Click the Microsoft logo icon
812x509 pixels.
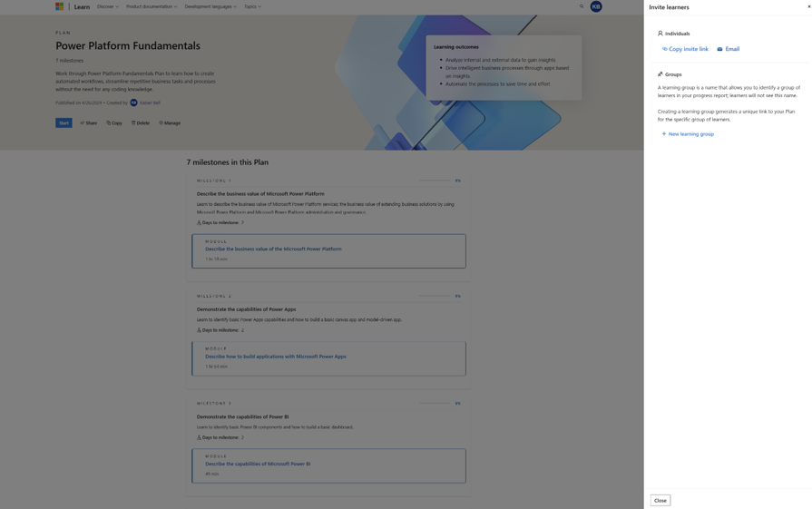click(x=60, y=6)
